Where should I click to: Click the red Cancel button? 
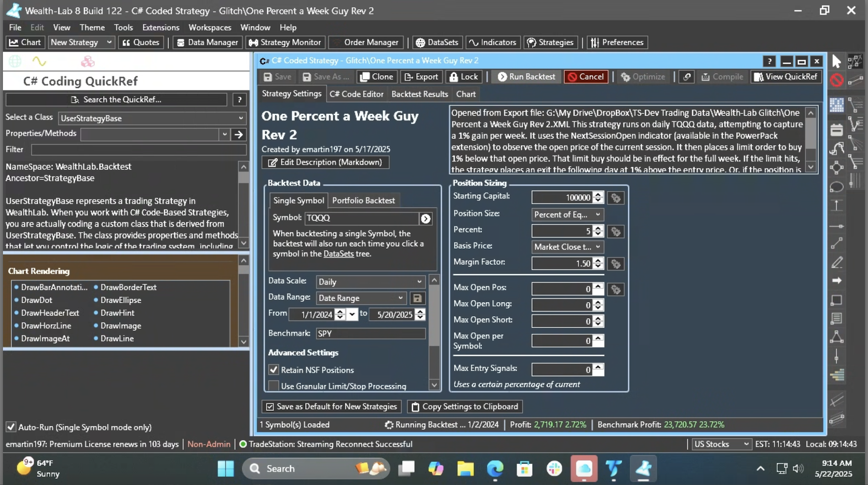click(586, 77)
